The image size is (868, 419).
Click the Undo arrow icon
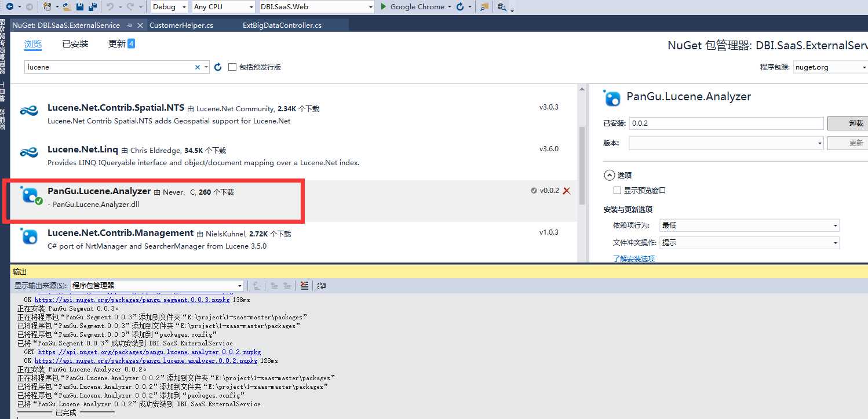(x=110, y=6)
